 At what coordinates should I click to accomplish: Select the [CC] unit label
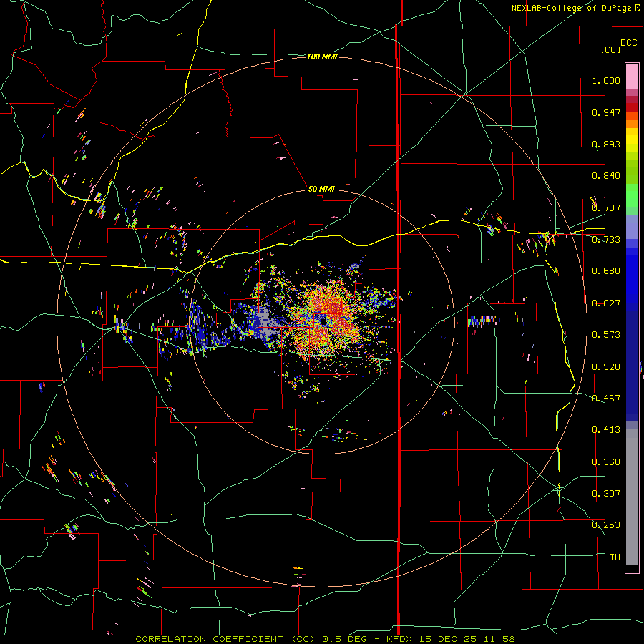pyautogui.click(x=610, y=49)
